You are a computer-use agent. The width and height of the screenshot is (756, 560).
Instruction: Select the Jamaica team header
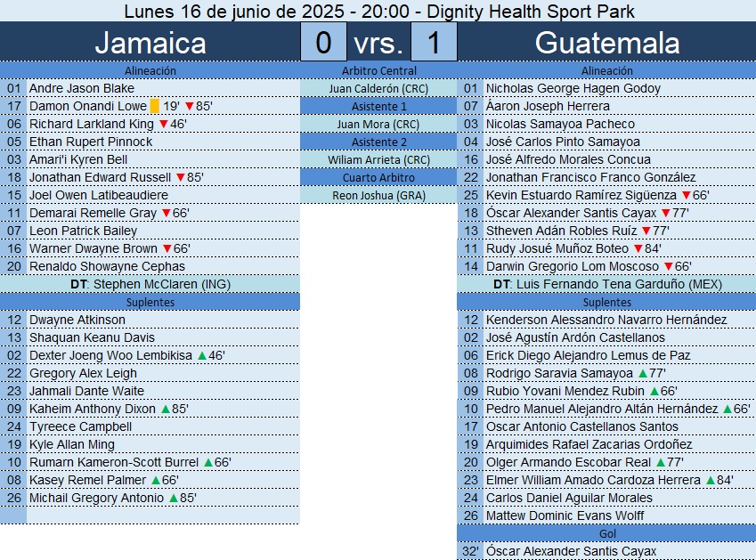150,43
